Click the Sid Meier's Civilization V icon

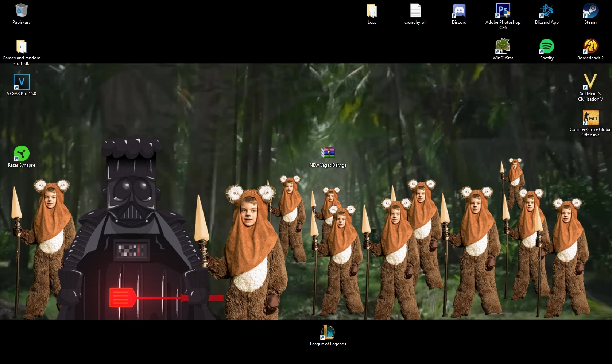(x=590, y=82)
